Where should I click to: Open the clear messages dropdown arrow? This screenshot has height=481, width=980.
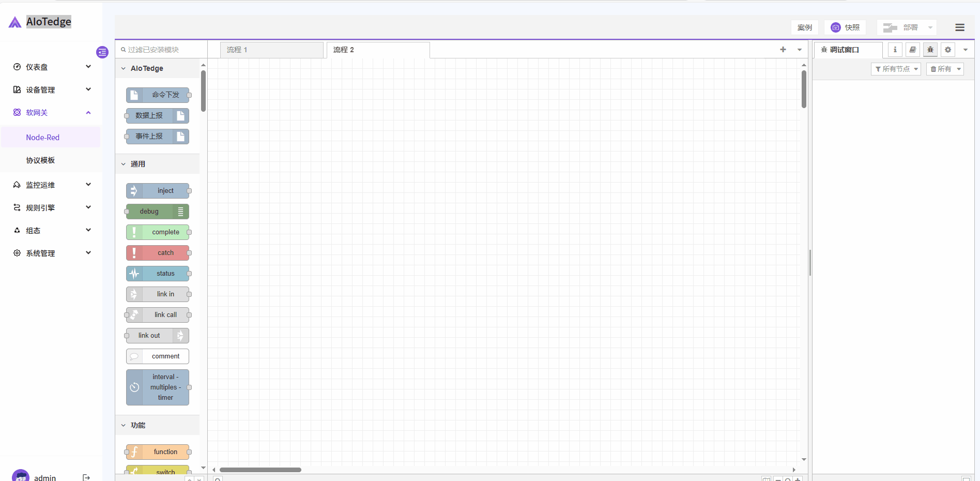(959, 69)
